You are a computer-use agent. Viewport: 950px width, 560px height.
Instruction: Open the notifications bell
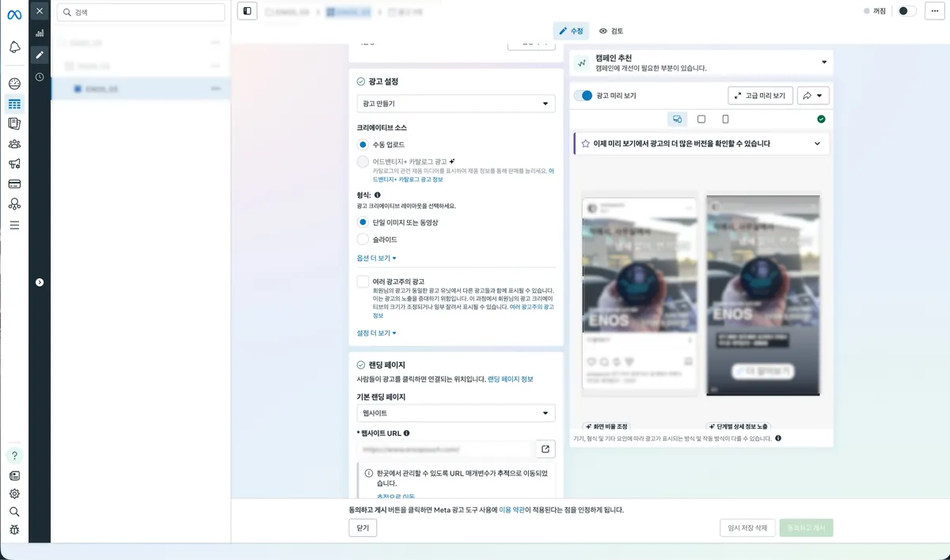click(x=14, y=47)
